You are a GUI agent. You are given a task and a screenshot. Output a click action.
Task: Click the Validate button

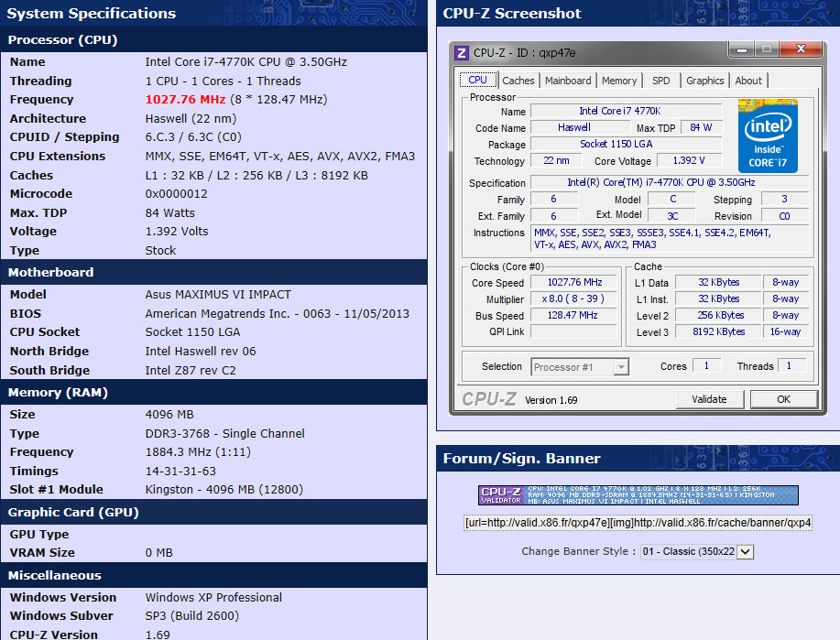[x=709, y=399]
